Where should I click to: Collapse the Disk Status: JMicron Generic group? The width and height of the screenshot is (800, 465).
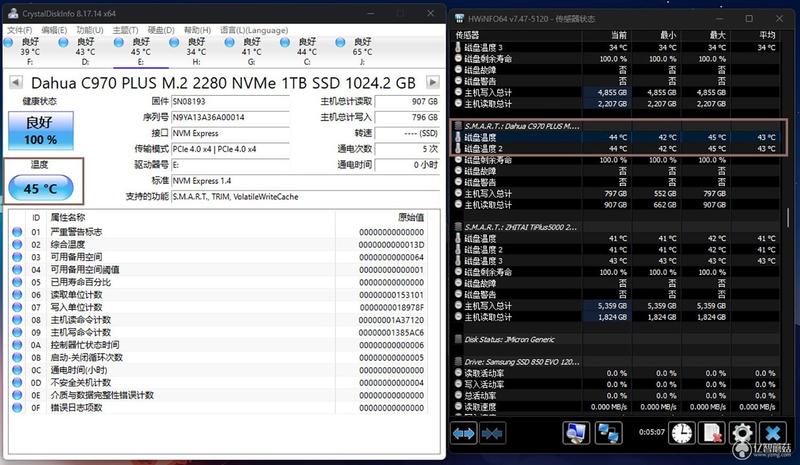tap(459, 339)
